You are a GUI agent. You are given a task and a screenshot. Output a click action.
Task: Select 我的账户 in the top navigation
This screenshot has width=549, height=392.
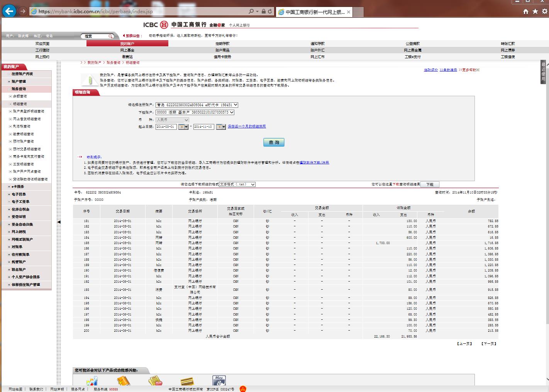click(x=127, y=44)
